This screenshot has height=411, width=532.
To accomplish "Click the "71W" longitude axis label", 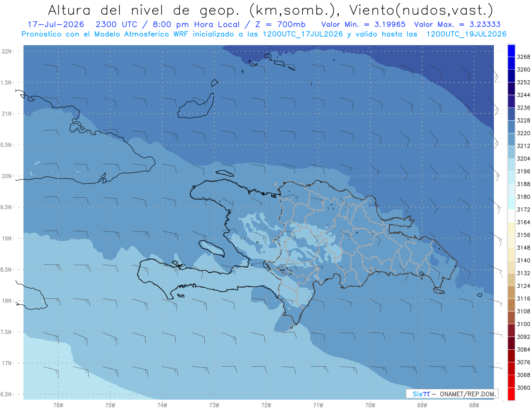I will 318,405.
